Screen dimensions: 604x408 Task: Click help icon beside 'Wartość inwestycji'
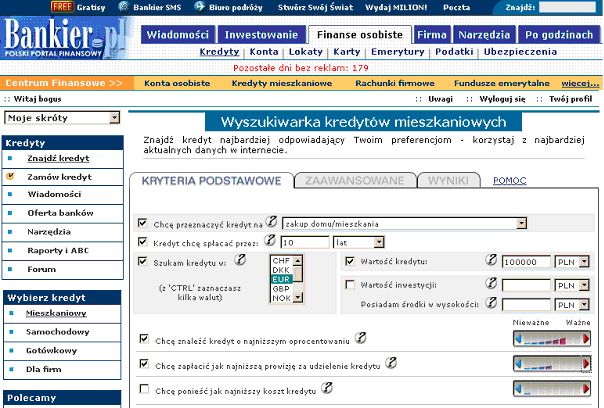[x=490, y=284]
